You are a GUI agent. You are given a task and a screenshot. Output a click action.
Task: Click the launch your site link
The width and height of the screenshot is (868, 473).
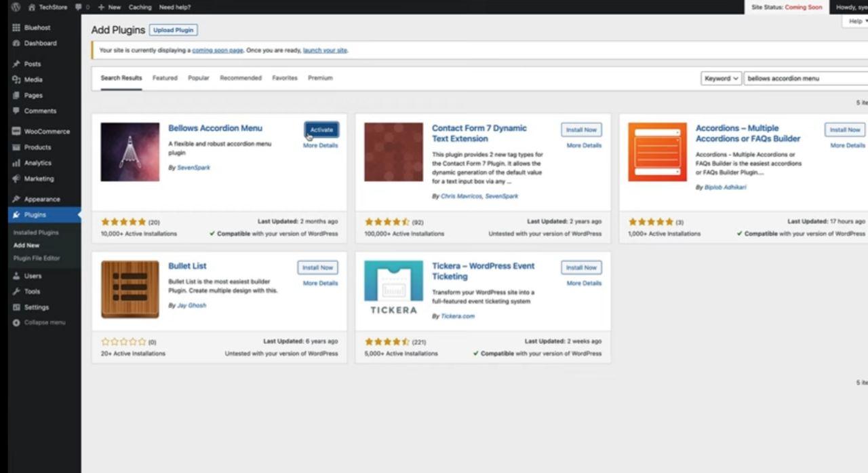pyautogui.click(x=325, y=50)
